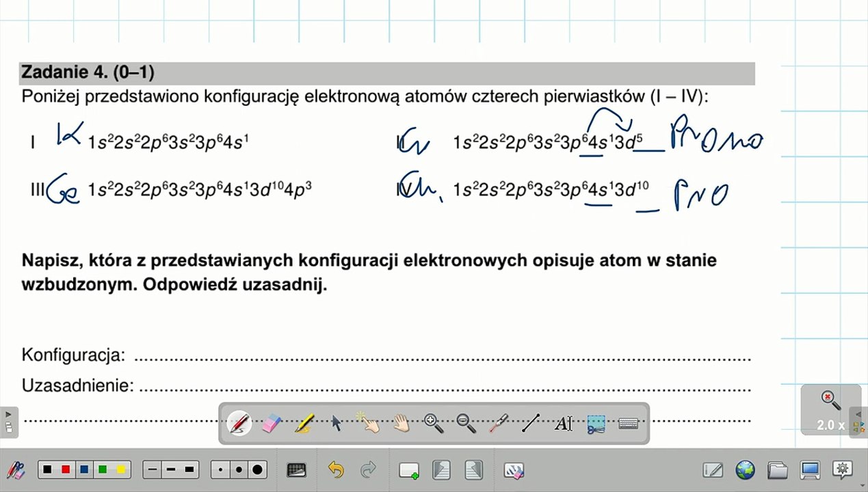Open the settings menu
The height and width of the screenshot is (492, 868).
click(843, 469)
